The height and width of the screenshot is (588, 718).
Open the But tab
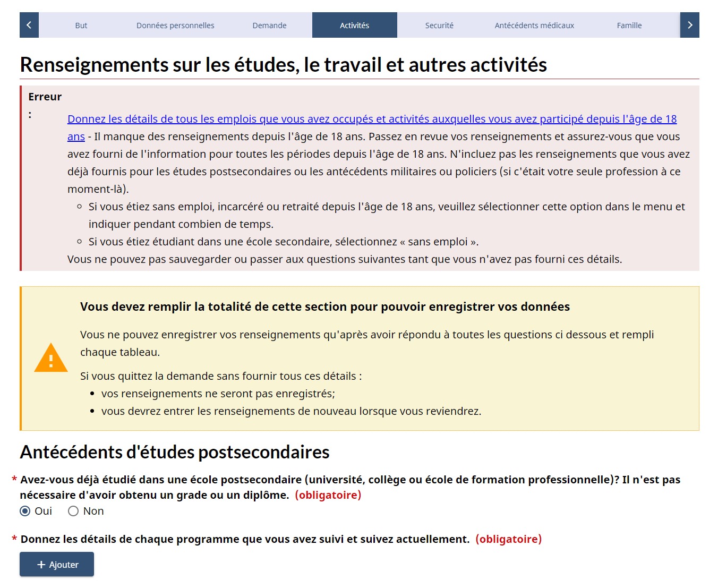[x=81, y=25]
